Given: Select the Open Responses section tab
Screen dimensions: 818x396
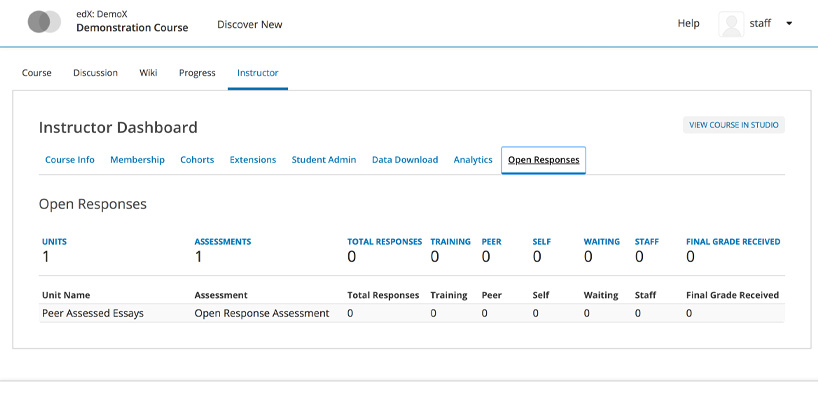Looking at the screenshot, I should point(544,160).
